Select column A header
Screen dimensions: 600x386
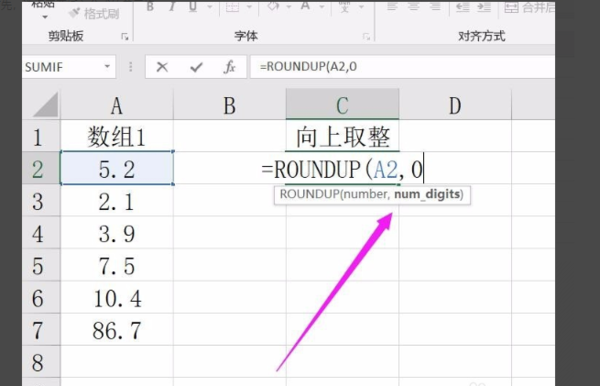coord(117,105)
